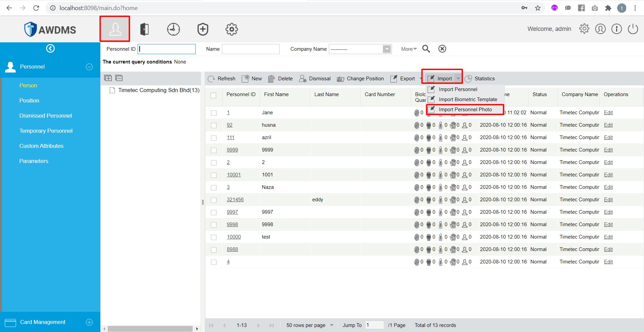644x332 pixels.
Task: Click the collapse all tree icon
Action: tap(119, 78)
